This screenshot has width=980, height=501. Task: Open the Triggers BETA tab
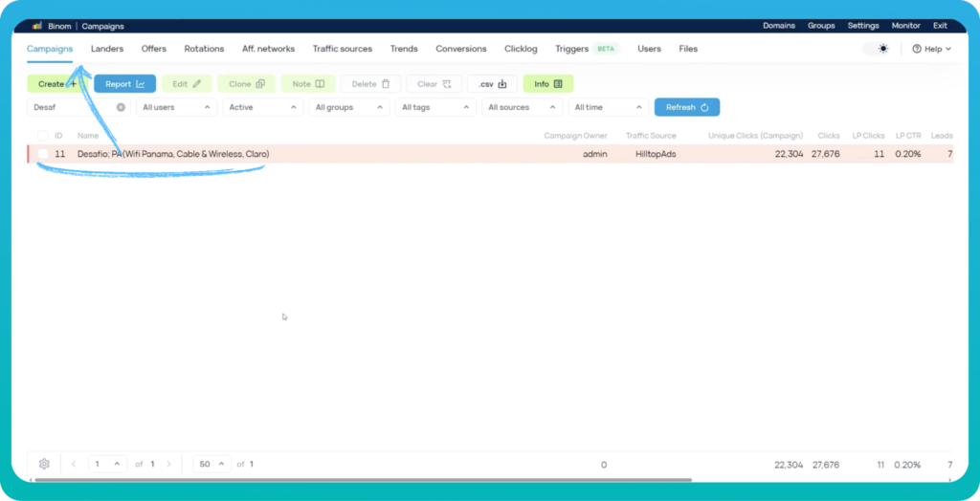(x=587, y=49)
